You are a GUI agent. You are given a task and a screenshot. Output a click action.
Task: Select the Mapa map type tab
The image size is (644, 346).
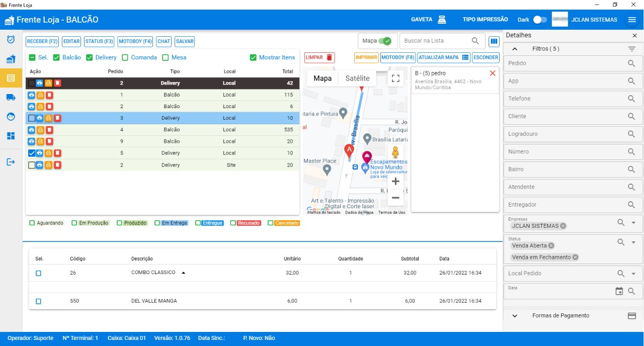[323, 78]
